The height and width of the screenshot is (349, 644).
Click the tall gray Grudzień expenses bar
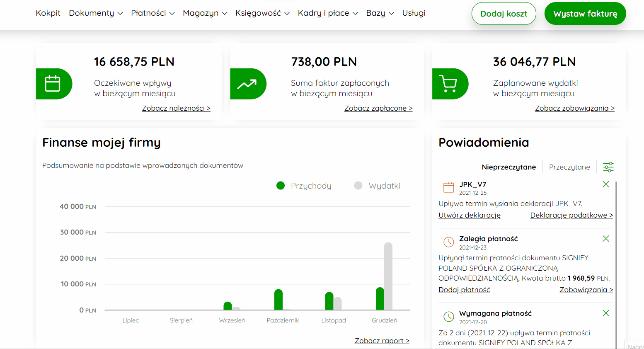388,276
